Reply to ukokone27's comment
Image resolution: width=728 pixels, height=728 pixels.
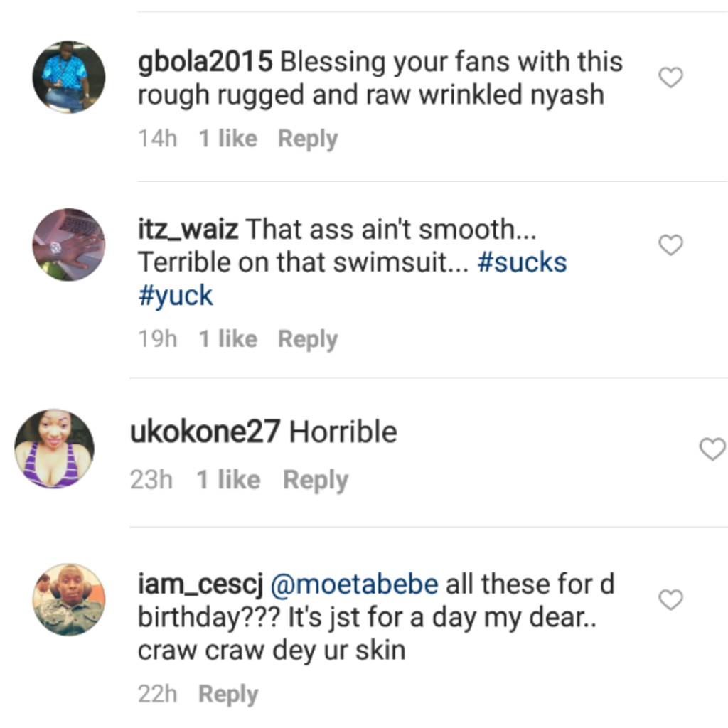(315, 480)
